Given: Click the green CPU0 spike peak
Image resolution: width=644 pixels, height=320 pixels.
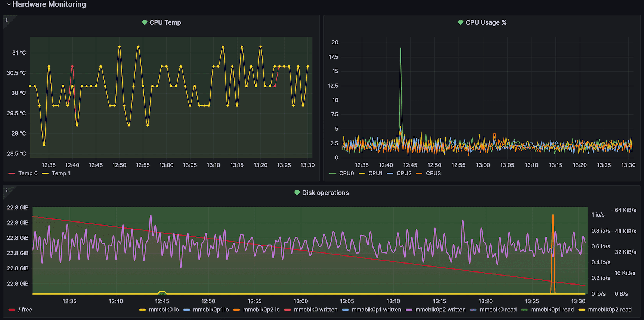Looking at the screenshot, I should (x=400, y=49).
